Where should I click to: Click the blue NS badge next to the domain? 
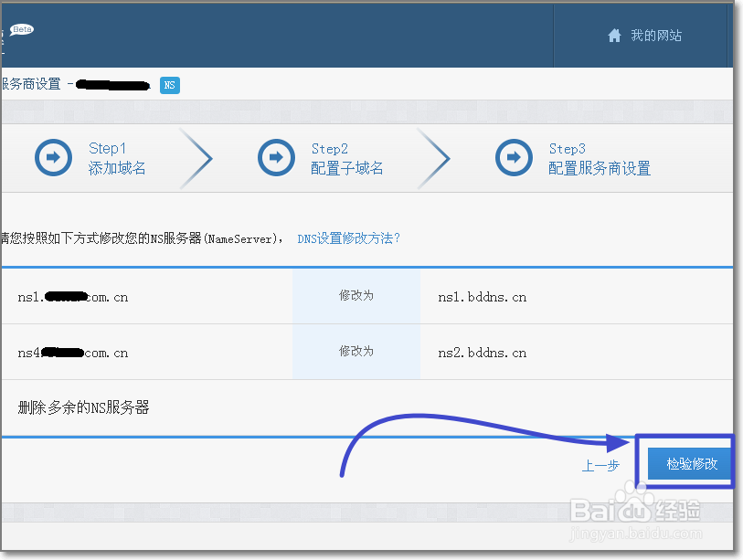[169, 85]
